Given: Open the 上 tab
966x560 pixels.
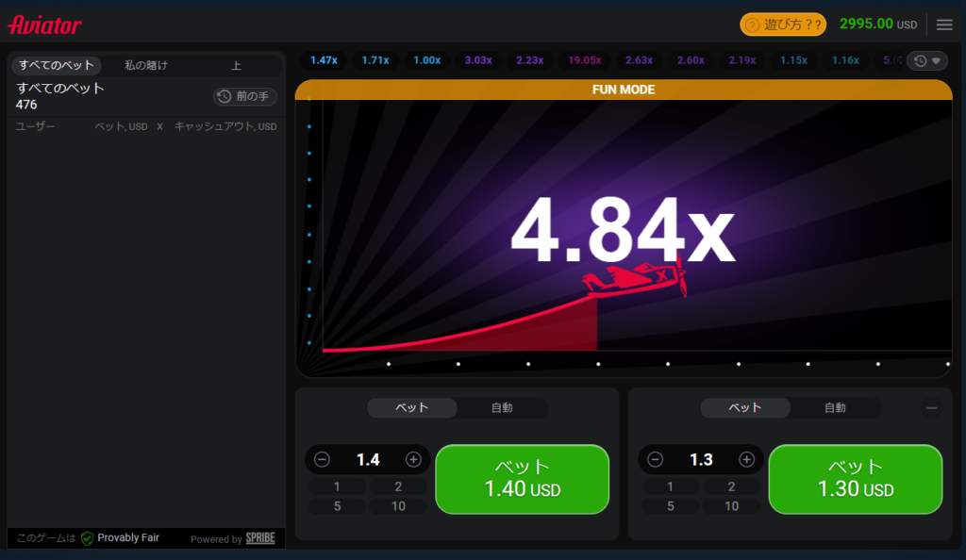Looking at the screenshot, I should pos(237,65).
